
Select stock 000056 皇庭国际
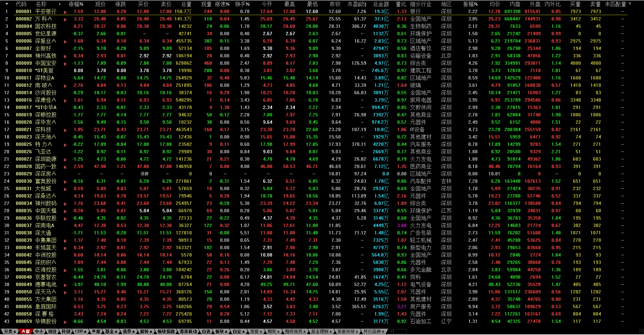tap(314, 306)
